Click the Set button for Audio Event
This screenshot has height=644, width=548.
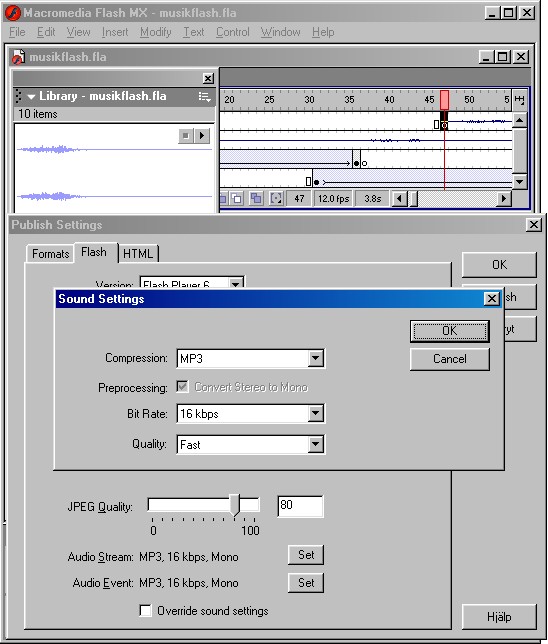tap(306, 583)
